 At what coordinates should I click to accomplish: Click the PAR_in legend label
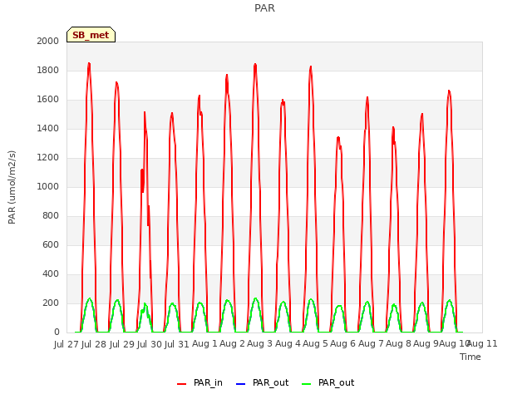[208, 382]
